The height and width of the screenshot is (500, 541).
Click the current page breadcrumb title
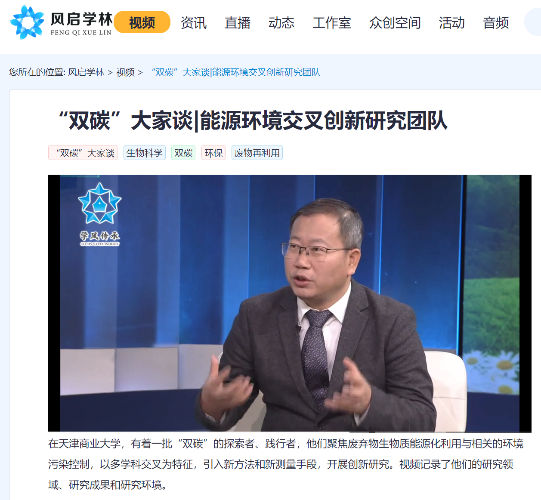(x=236, y=72)
